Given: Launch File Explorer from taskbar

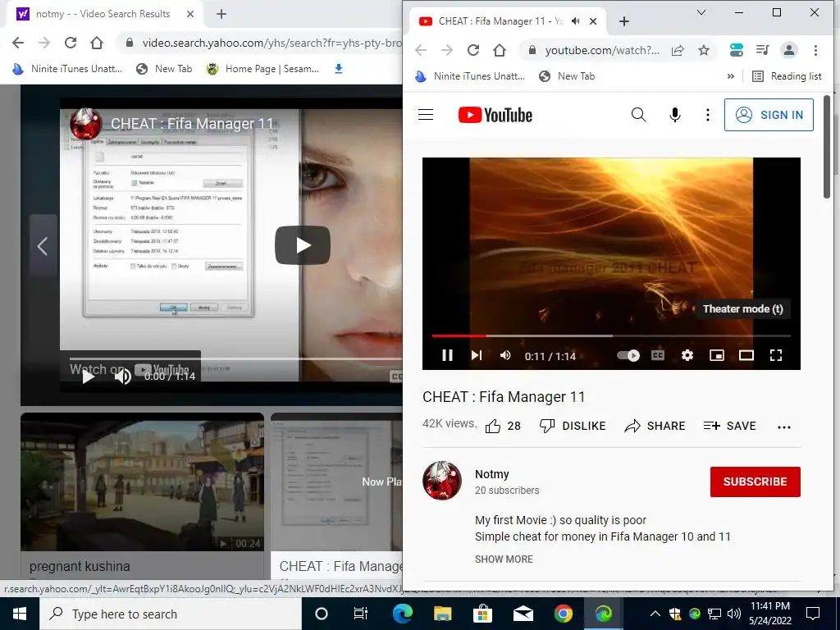Looking at the screenshot, I should 442,614.
